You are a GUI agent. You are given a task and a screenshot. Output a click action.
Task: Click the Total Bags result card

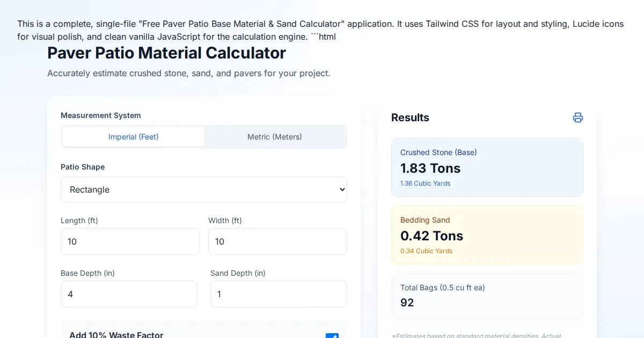(487, 296)
